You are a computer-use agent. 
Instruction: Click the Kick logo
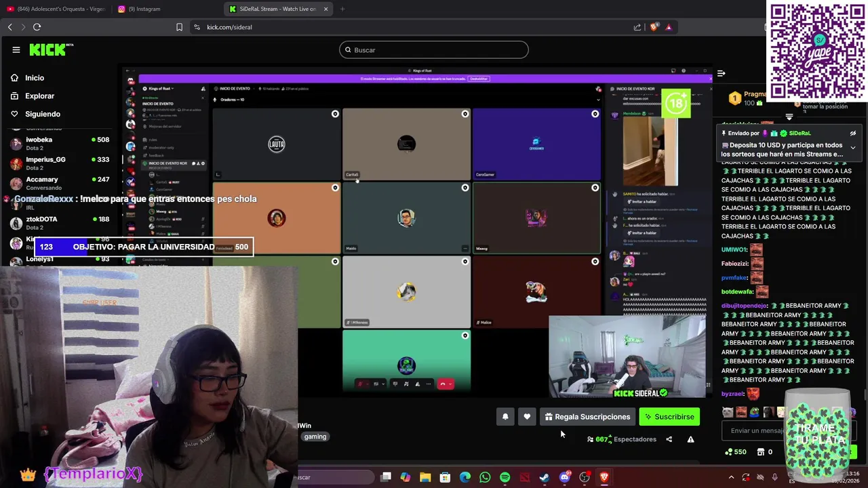(51, 49)
